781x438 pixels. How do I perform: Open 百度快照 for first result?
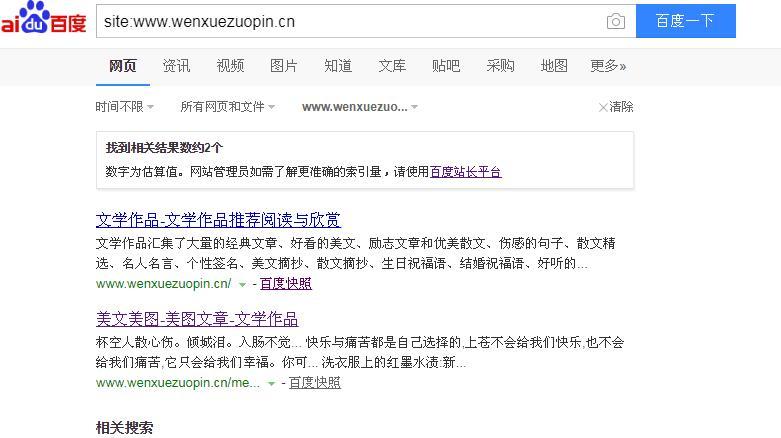(286, 284)
